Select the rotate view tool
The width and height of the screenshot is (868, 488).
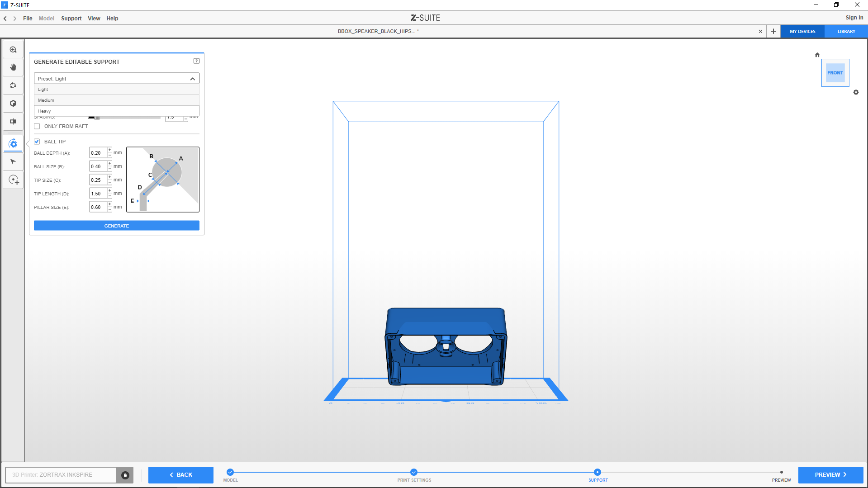coord(13,85)
